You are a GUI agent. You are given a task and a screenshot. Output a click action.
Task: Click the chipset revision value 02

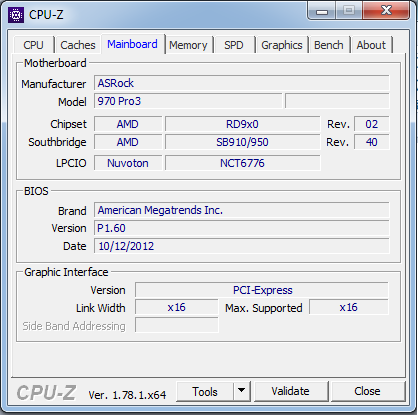(371, 124)
